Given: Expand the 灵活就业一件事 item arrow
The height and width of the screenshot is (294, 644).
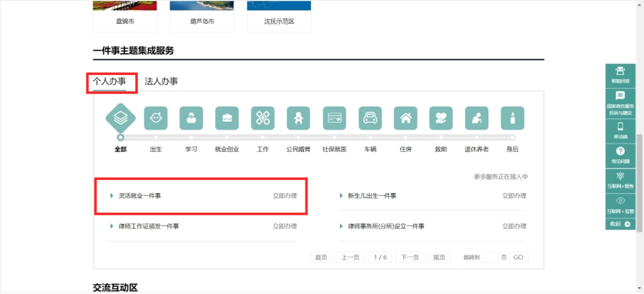Looking at the screenshot, I should [112, 196].
